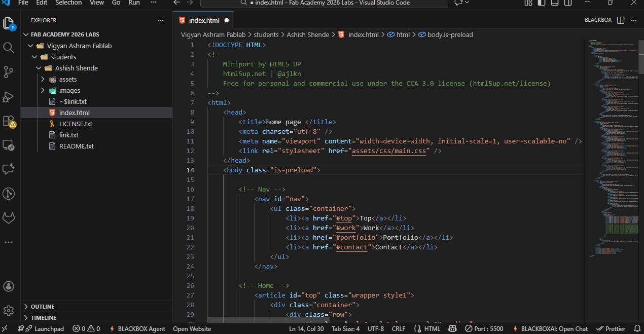Click UTF-8 encoding indicator
The width and height of the screenshot is (644, 334).
coord(376,328)
